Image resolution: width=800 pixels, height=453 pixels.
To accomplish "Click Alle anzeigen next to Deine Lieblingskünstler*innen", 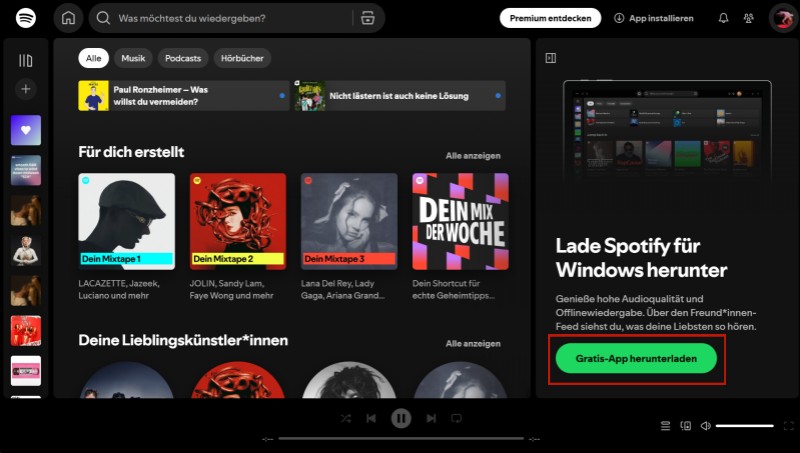I will point(473,343).
